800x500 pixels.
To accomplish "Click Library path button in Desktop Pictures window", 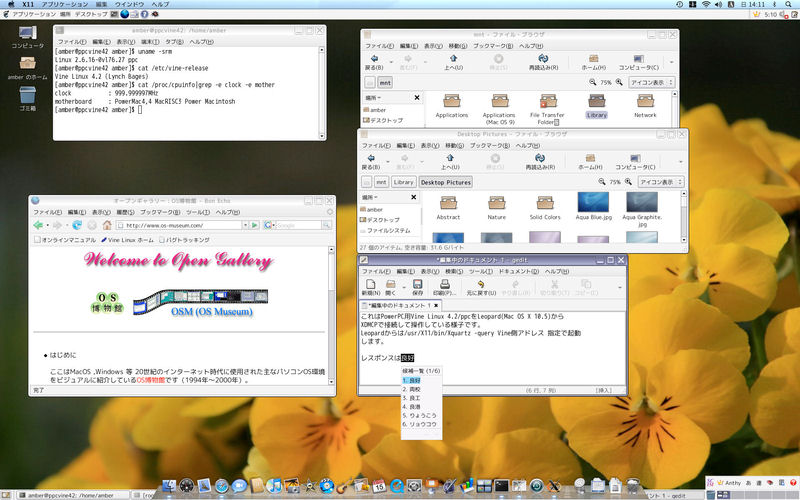I will click(x=403, y=182).
